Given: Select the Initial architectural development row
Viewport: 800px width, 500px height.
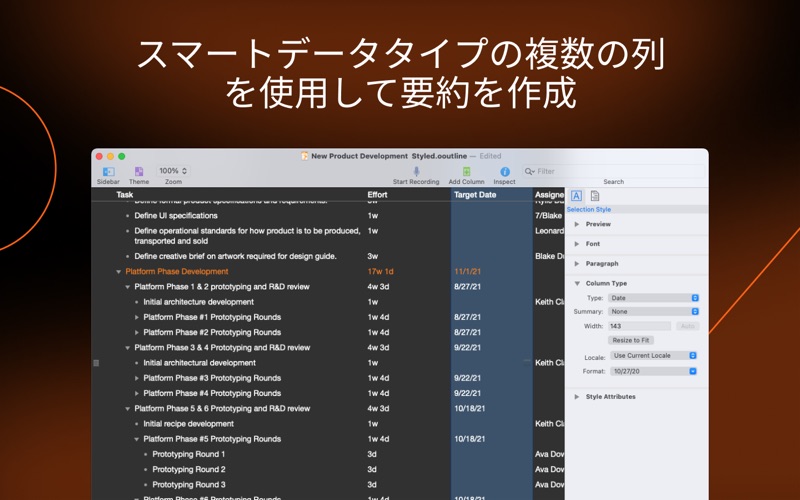Looking at the screenshot, I should click(x=199, y=363).
